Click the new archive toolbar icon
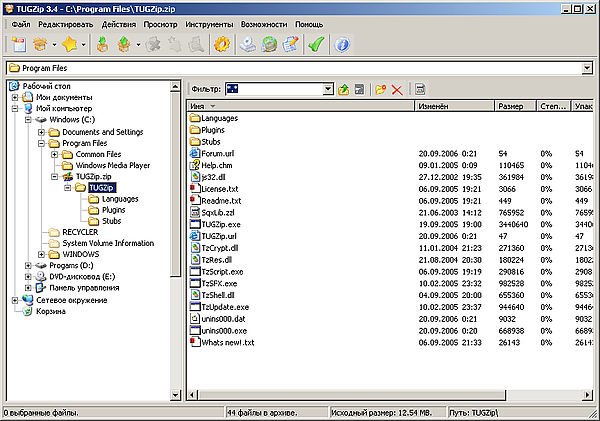Image resolution: width=600 pixels, height=421 pixels. (17, 45)
